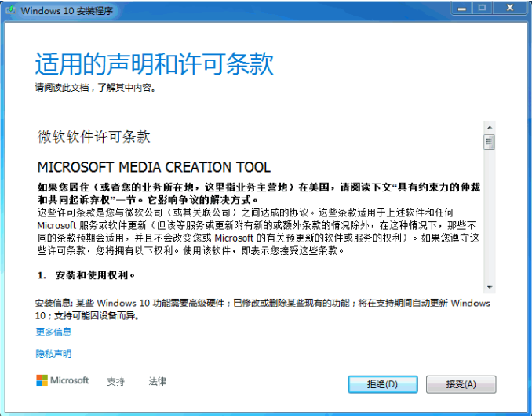Open the 法律 link in footer
Image resolution: width=532 pixels, height=418 pixels.
(157, 382)
